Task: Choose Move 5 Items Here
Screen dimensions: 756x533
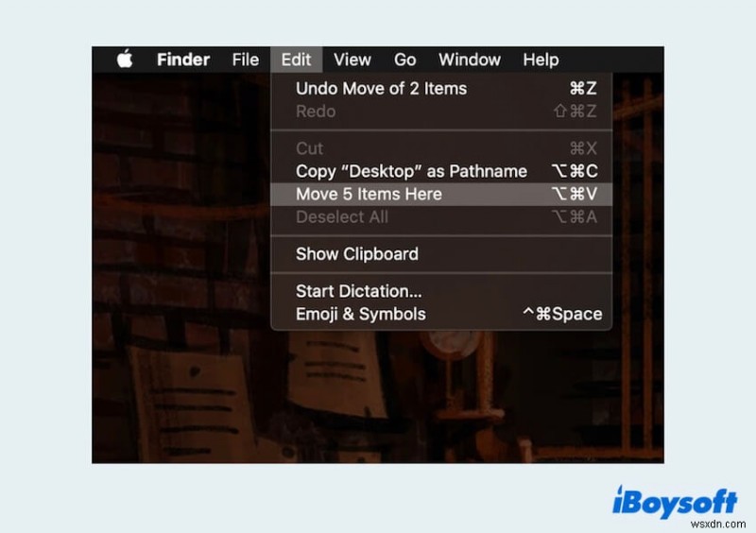Action: 441,194
